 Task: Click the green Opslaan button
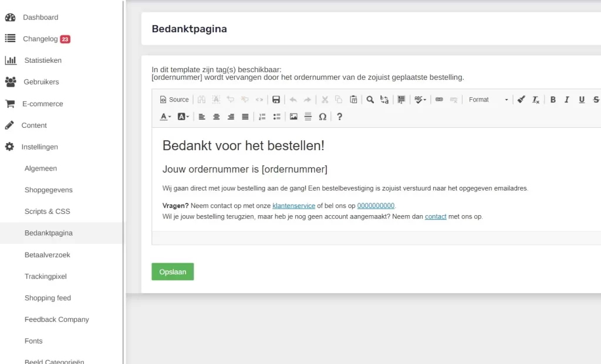point(173,271)
